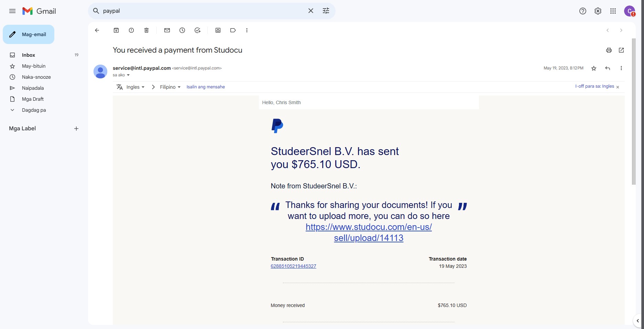Print the email with the printer icon

(609, 50)
